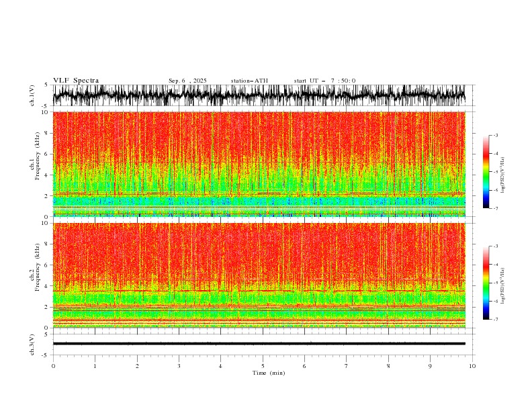Click time axis tick label "3"
This screenshot has width=532, height=411.
click(179, 366)
